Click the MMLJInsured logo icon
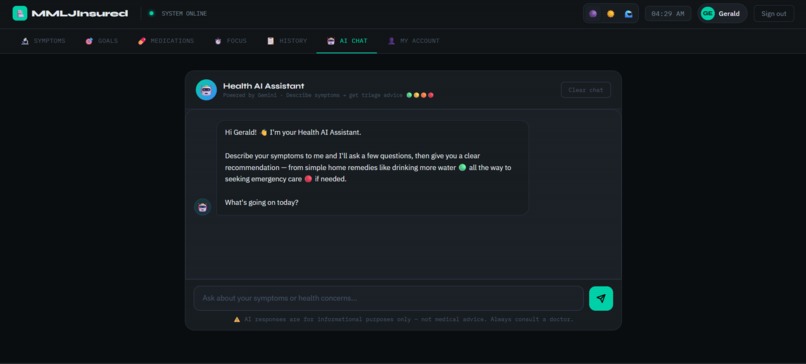 tap(20, 13)
